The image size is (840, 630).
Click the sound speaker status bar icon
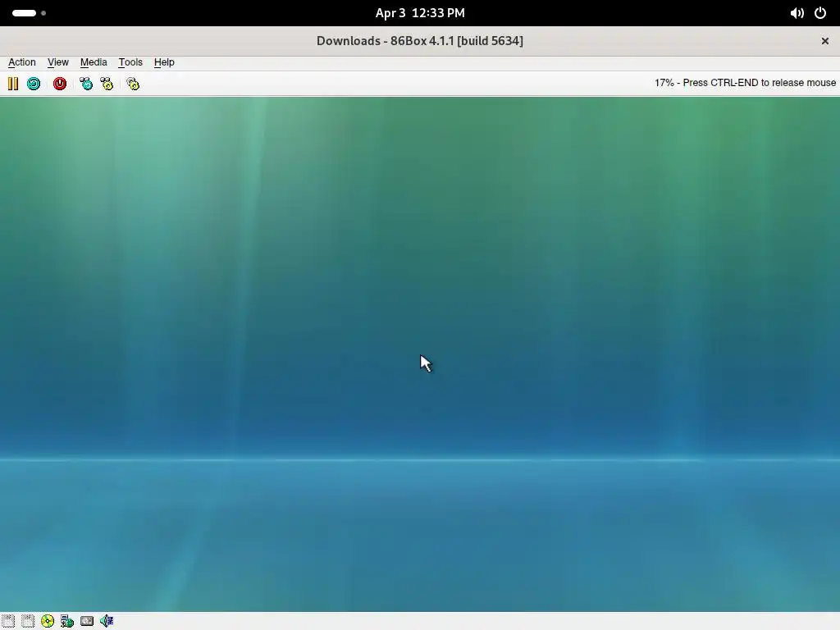[107, 621]
